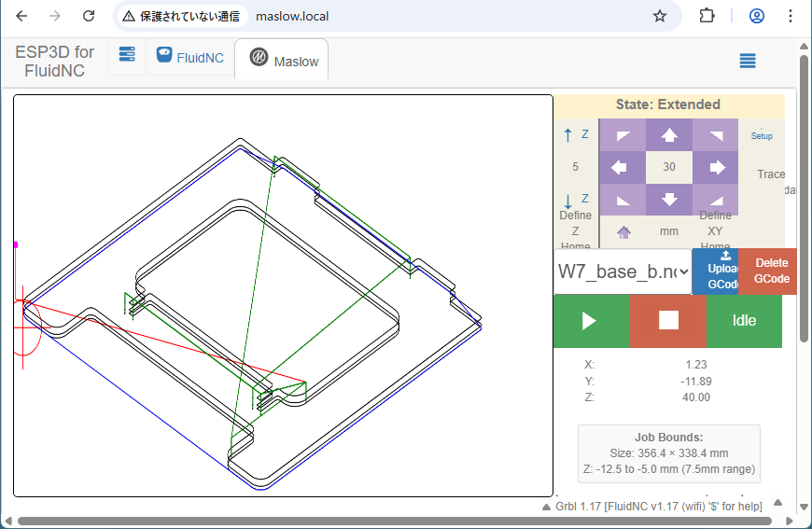Open the hamburger menu at top right
Viewport: 812px width, 529px height.
coord(748,61)
